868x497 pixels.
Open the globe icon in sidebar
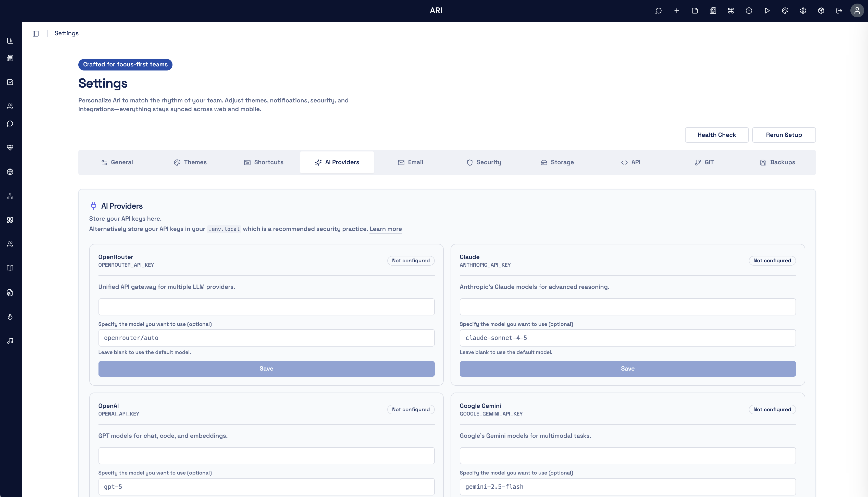coord(10,172)
